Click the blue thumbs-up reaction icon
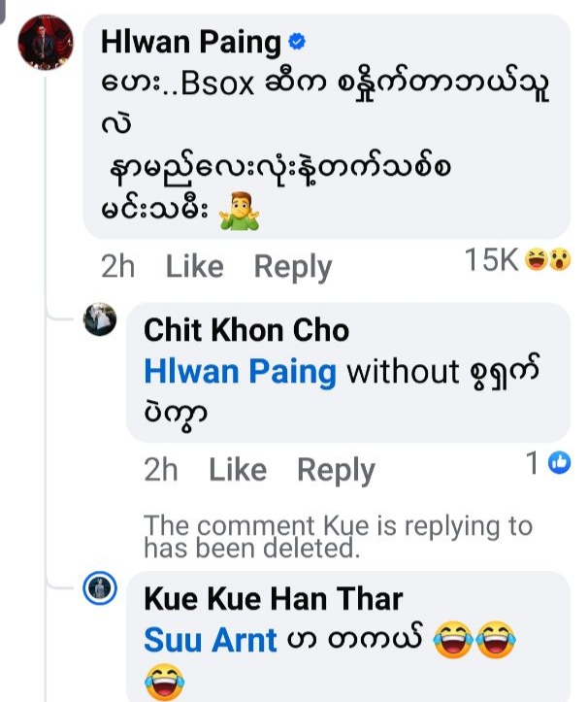This screenshot has width=588, height=702. (559, 464)
